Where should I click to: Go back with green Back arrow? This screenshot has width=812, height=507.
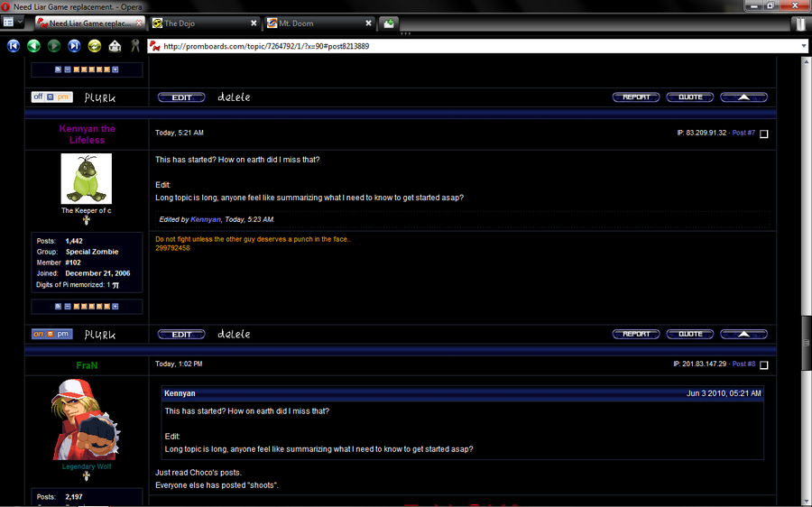(33, 46)
